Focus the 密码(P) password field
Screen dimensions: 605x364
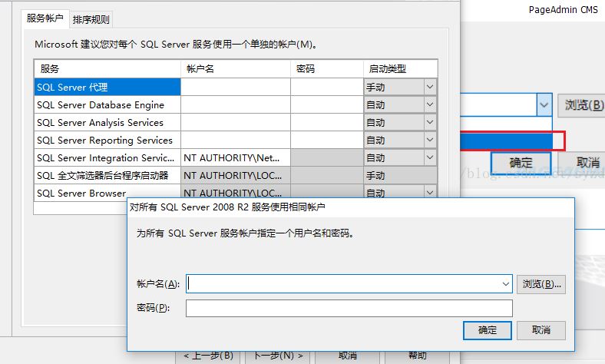tap(349, 308)
